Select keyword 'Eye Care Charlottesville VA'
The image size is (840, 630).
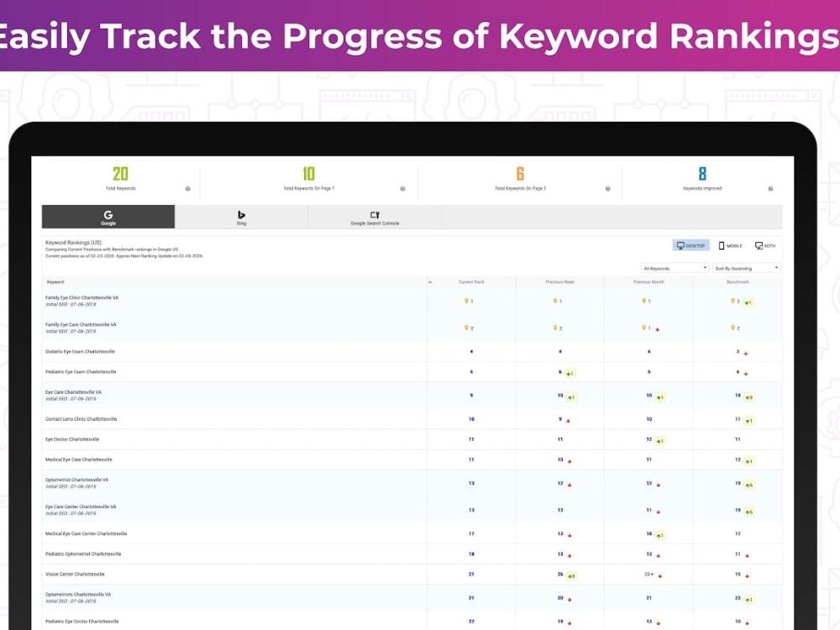(x=73, y=391)
